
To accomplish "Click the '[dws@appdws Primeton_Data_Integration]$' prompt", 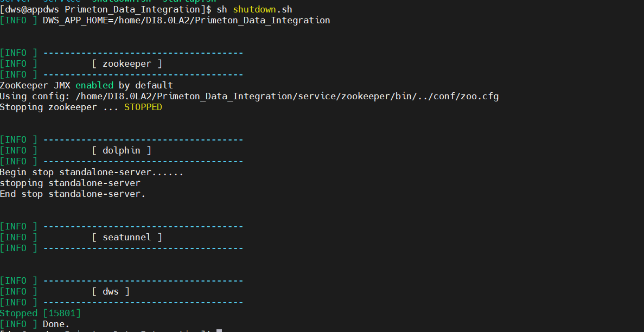I will coord(106,9).
